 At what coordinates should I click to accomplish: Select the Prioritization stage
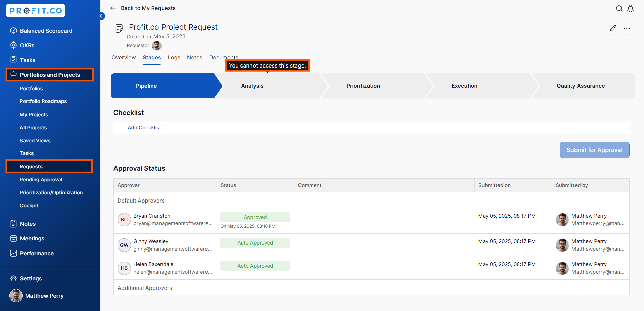[376, 86]
